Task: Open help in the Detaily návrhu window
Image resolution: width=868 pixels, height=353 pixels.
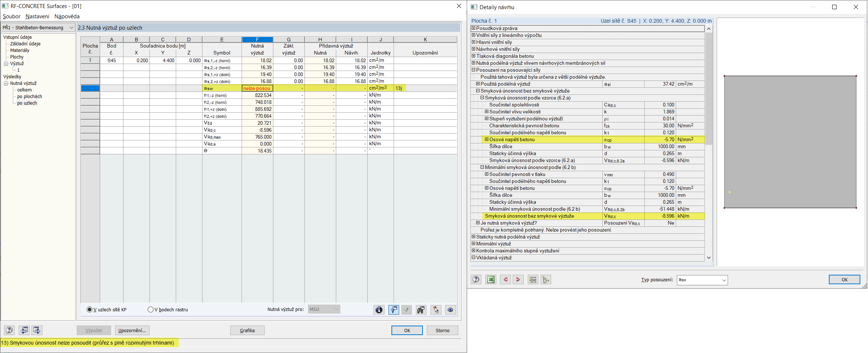Action: point(476,279)
